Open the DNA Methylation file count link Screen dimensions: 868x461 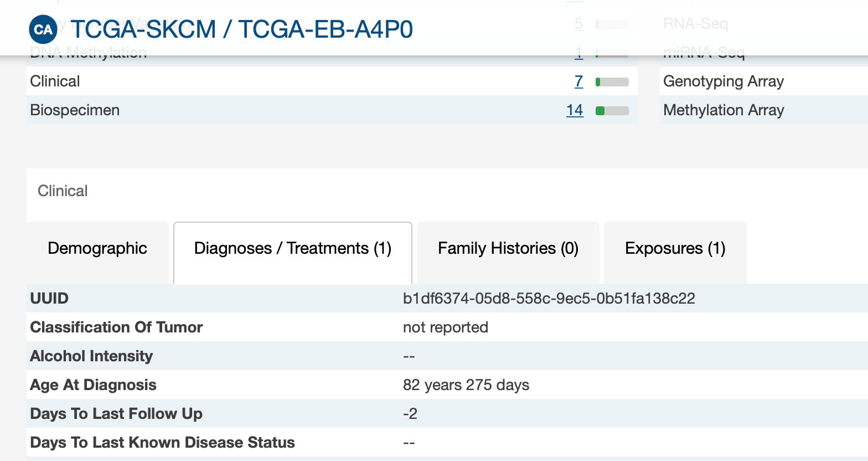(x=578, y=53)
